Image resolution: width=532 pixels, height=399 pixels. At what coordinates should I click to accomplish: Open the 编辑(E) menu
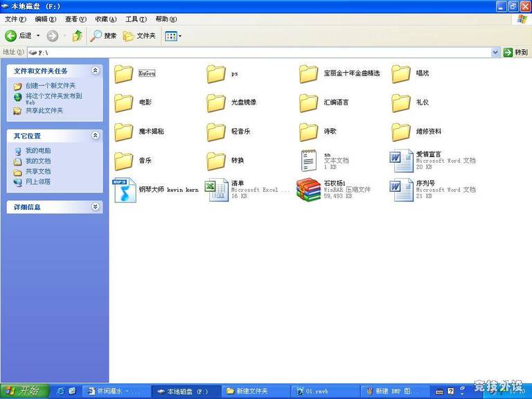(45, 19)
